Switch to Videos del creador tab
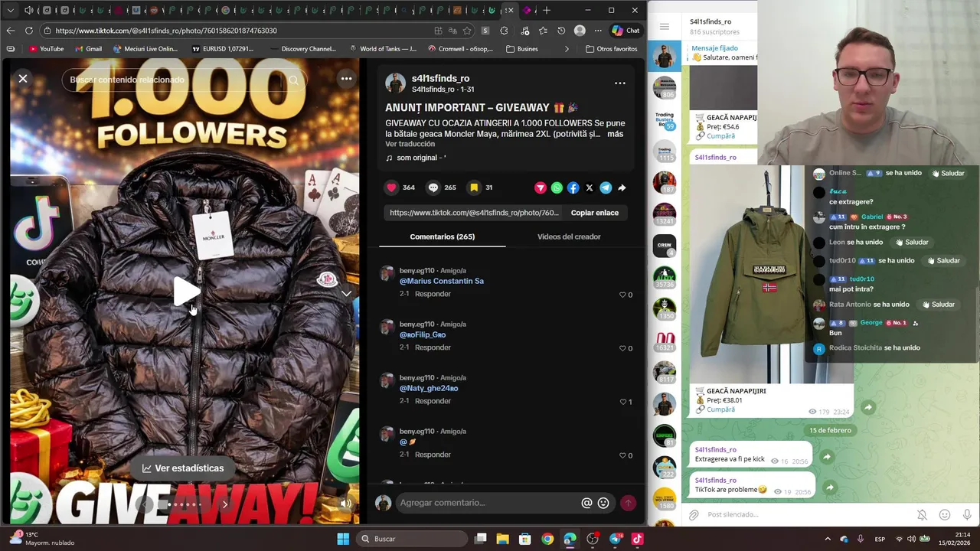This screenshot has width=980, height=551. pyautogui.click(x=569, y=236)
